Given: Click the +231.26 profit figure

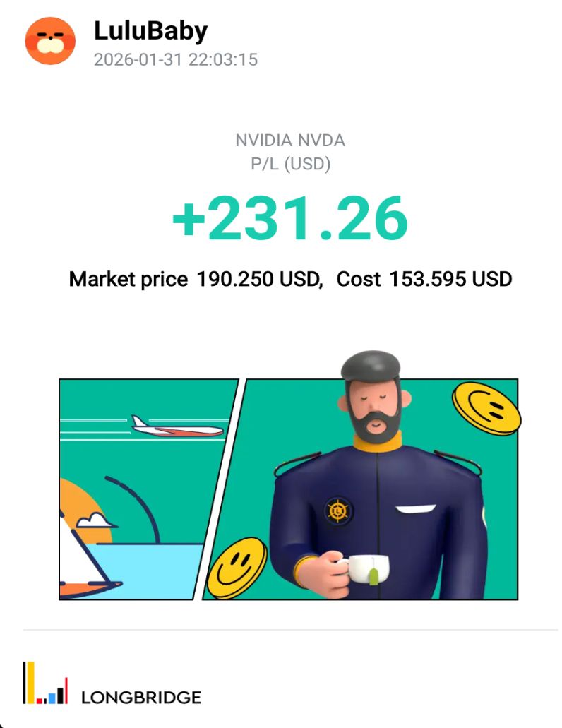Looking at the screenshot, I should [x=290, y=218].
